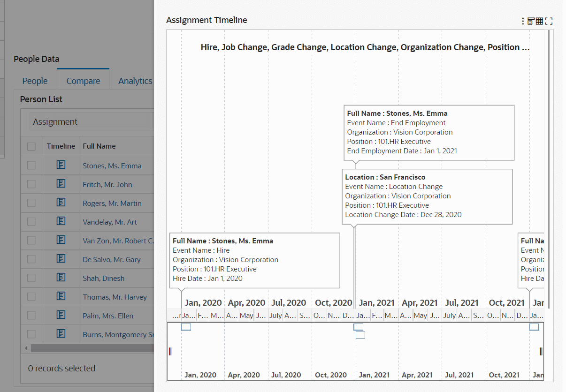
Task: Open De Salvo, Mr. Gary person link
Action: [112, 259]
